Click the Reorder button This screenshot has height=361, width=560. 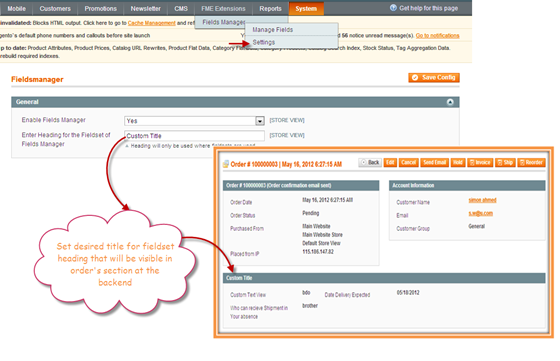[x=531, y=162]
